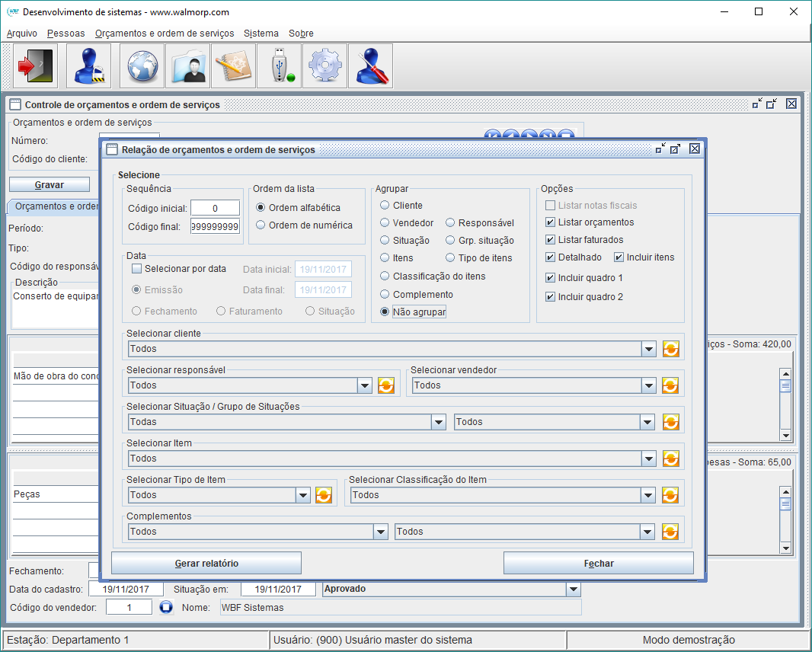This screenshot has width=812, height=652.
Task: Enable the Selecionar por data checkbox
Action: tap(137, 269)
